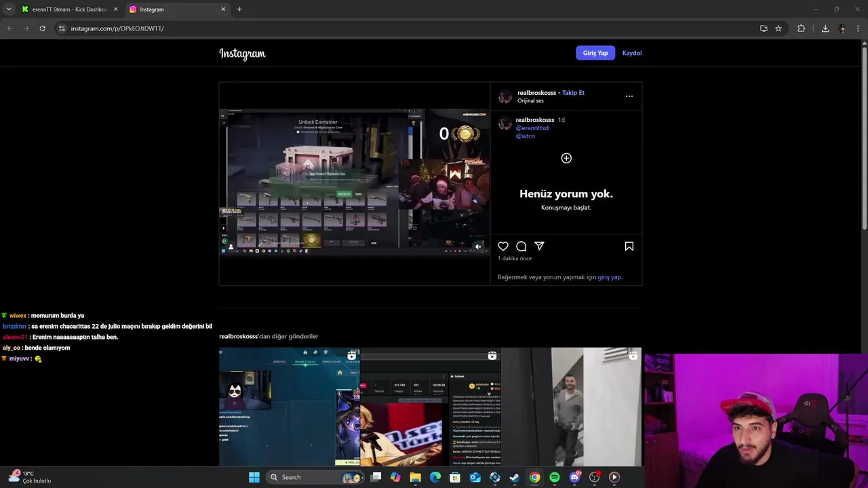
Task: Expand the tab search dropdown arrow
Action: point(9,9)
